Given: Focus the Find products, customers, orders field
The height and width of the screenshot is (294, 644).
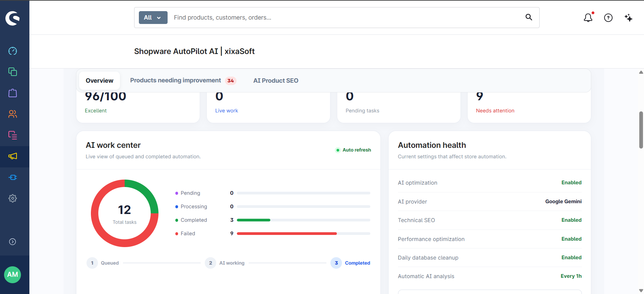Looking at the screenshot, I should click(346, 18).
